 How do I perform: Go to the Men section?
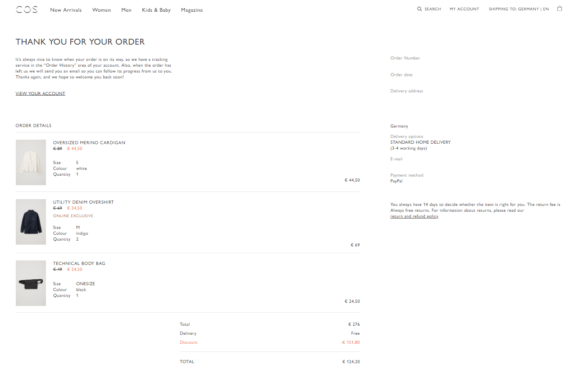tap(126, 10)
